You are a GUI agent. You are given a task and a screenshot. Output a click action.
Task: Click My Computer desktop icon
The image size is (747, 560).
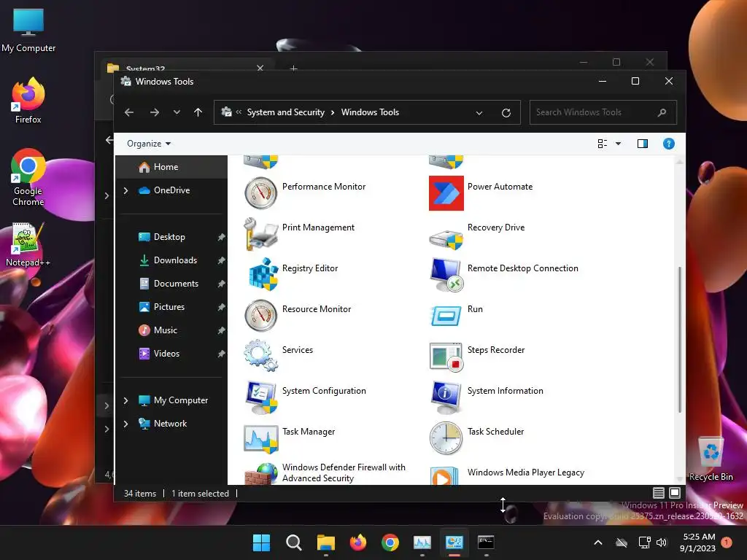[28, 30]
